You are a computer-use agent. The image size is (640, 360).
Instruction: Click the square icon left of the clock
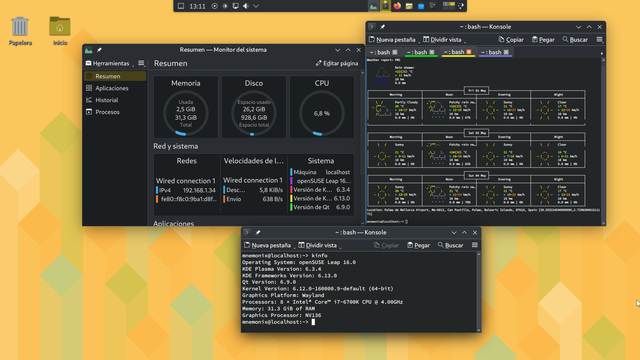[181, 6]
